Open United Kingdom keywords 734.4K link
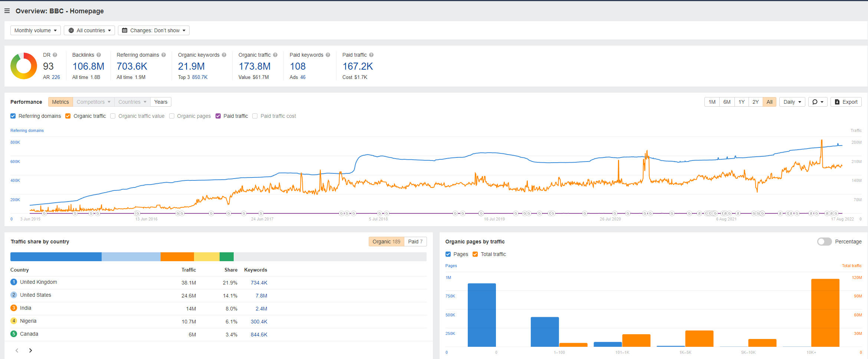This screenshot has width=868, height=359. tap(259, 283)
